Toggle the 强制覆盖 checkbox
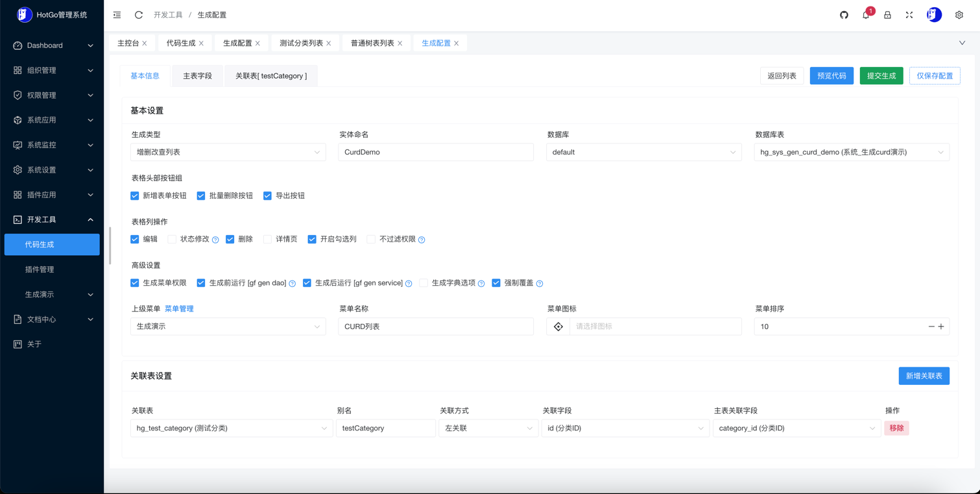Image resolution: width=980 pixels, height=494 pixels. 496,283
